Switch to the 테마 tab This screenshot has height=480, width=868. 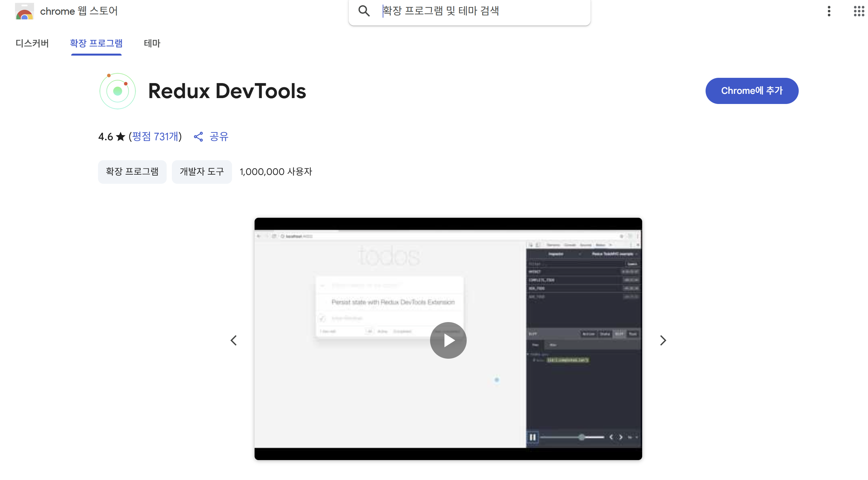tap(152, 43)
